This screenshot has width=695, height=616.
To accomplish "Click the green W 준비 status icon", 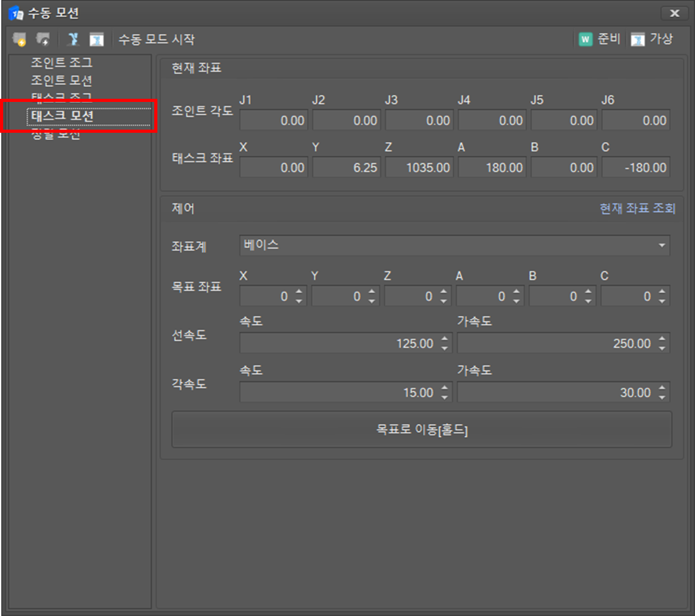I will (586, 40).
